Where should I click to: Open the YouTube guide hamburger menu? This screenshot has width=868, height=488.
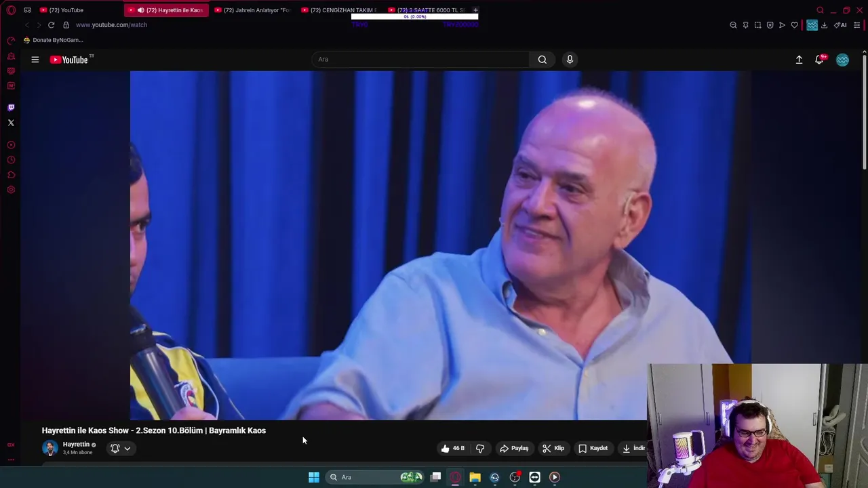pos(35,60)
